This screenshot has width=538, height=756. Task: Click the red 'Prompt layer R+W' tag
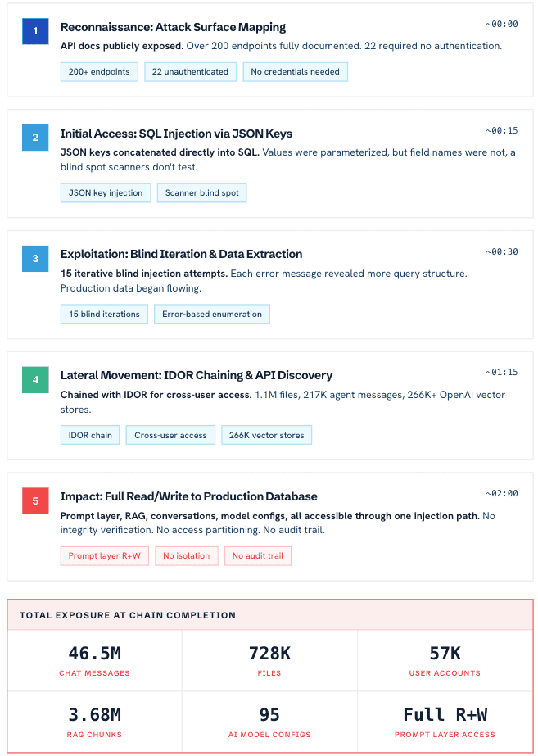[104, 556]
